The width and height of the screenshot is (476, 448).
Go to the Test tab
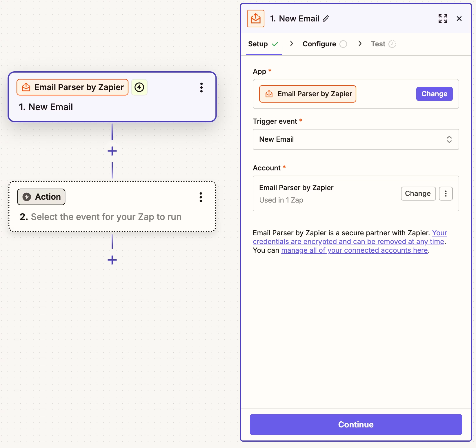click(x=383, y=44)
